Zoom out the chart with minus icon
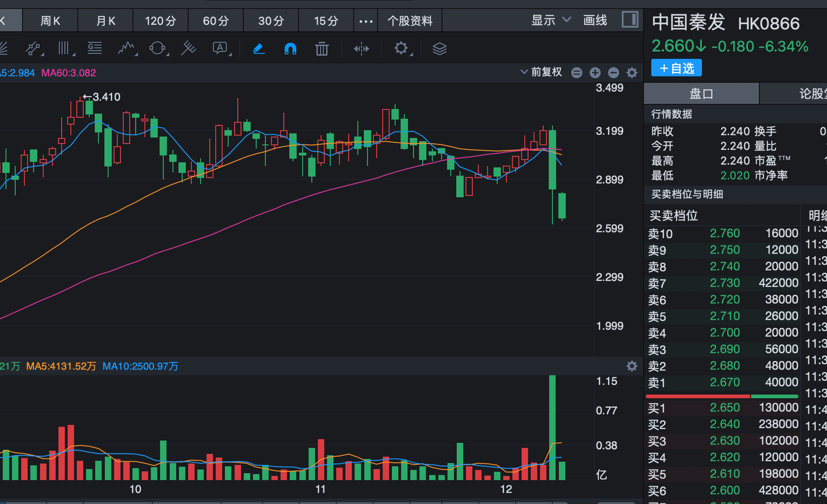The image size is (827, 504). 613,72
